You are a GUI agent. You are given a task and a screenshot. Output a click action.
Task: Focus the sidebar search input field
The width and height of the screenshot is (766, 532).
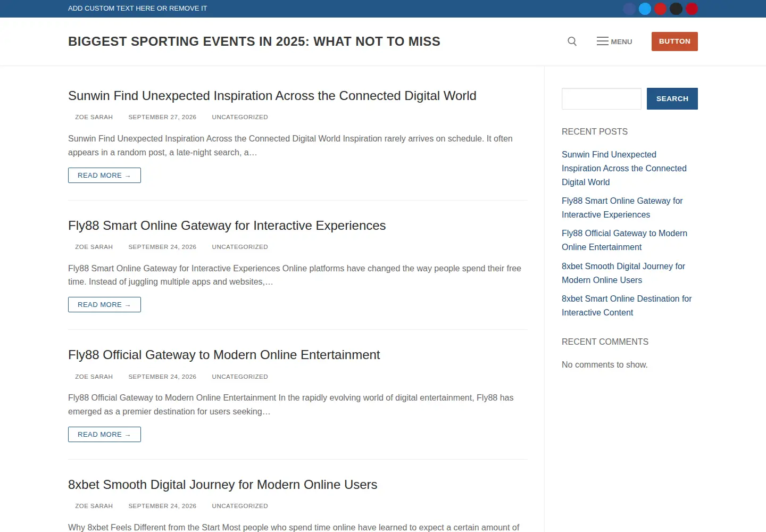(602, 99)
